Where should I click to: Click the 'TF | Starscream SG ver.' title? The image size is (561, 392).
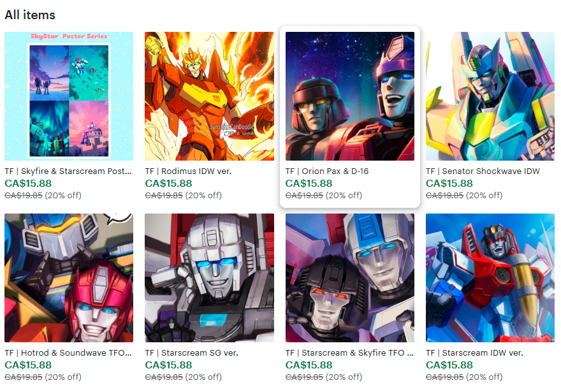point(191,353)
